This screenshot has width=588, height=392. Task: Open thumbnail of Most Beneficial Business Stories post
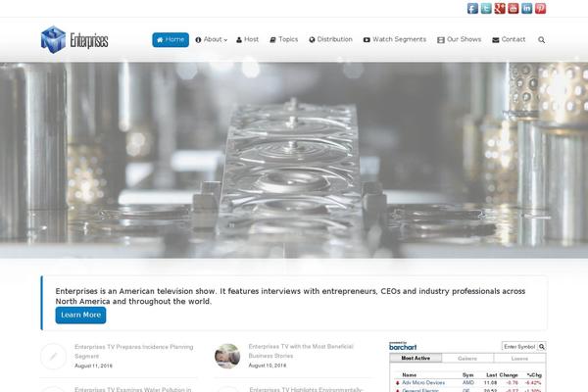[x=227, y=356]
